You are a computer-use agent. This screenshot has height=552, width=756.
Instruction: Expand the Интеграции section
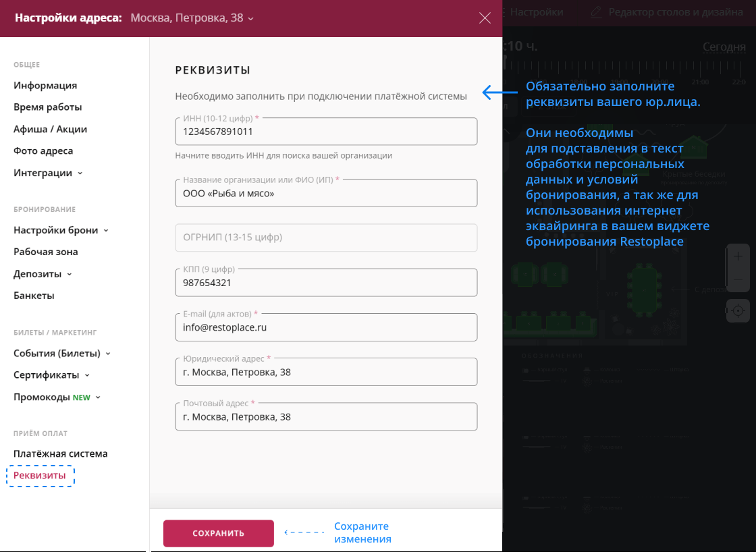[x=43, y=172]
